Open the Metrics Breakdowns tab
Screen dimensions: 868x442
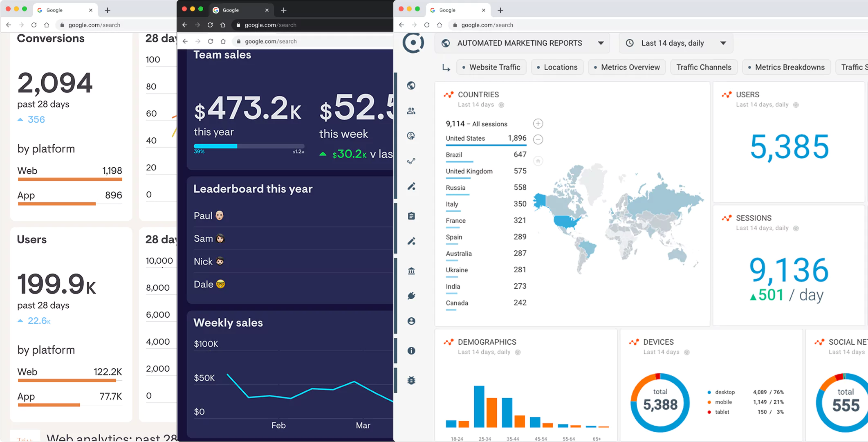click(x=786, y=67)
